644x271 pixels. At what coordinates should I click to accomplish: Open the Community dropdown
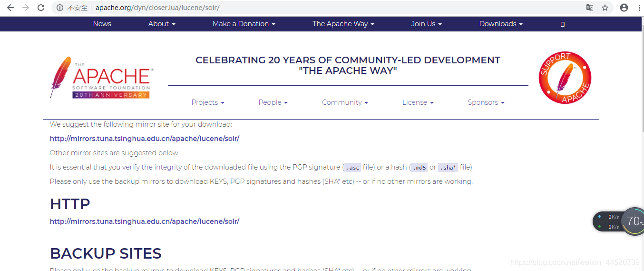[345, 102]
